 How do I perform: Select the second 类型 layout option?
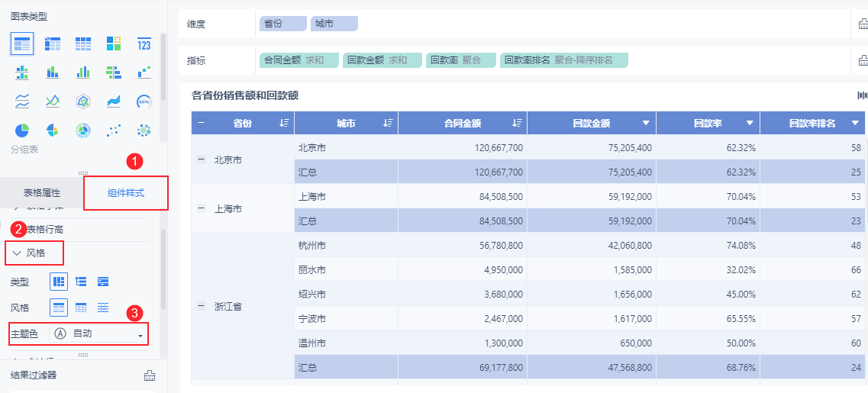coord(81,282)
